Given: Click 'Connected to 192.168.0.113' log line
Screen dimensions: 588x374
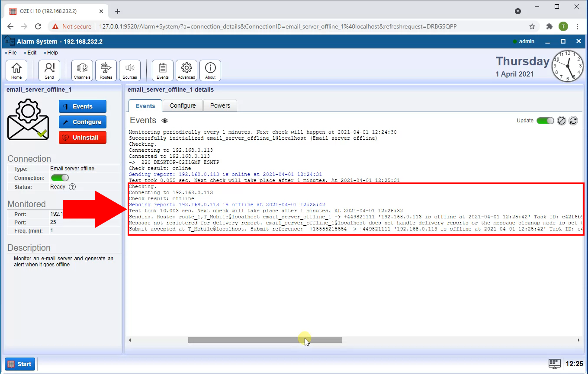Looking at the screenshot, I should 169,156.
